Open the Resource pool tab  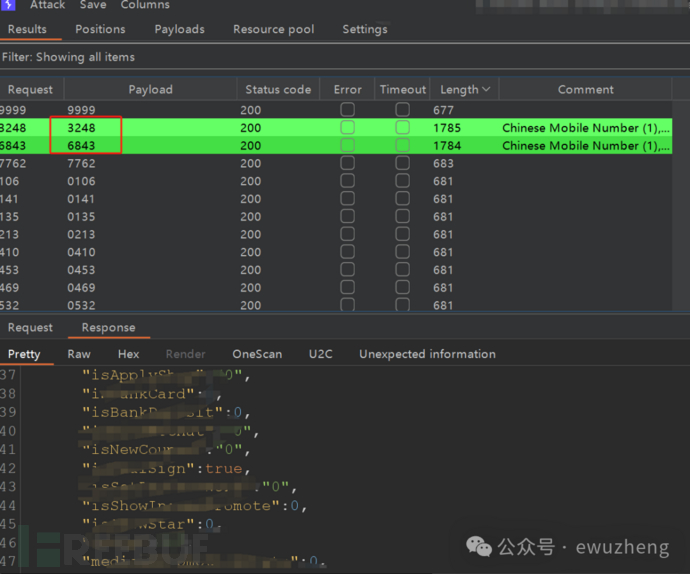point(273,29)
